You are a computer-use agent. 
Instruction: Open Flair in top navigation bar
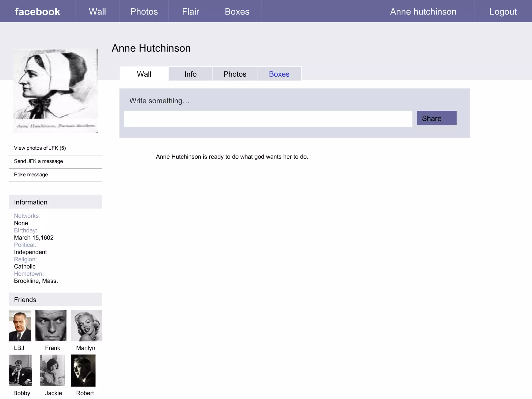pos(190,12)
